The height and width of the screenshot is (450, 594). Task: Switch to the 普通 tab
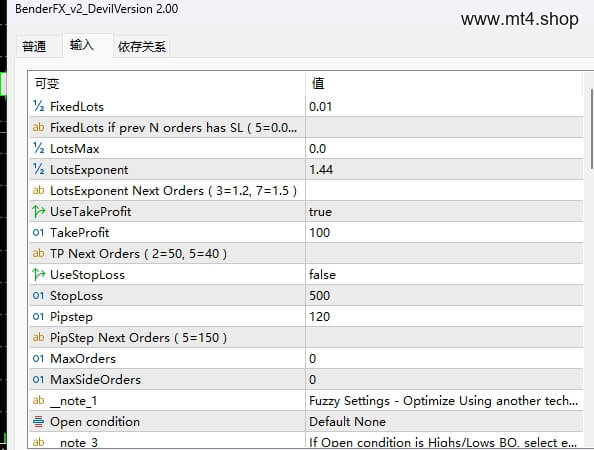tap(34, 47)
